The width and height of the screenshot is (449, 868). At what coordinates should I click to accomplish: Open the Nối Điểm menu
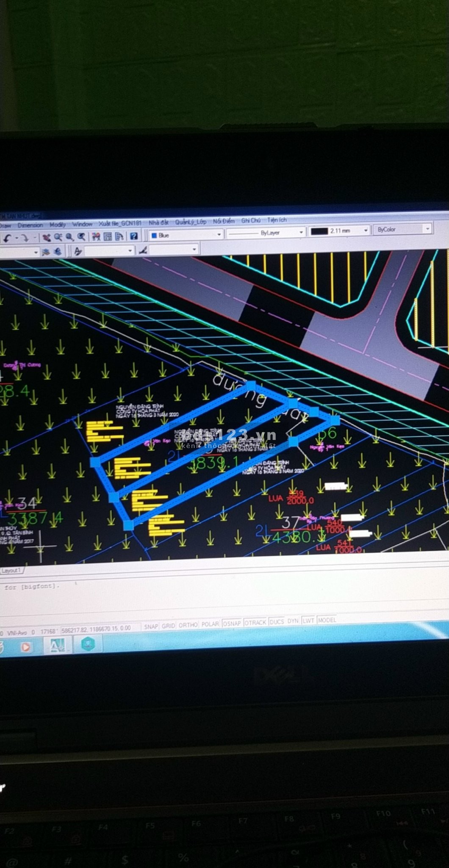point(224,221)
